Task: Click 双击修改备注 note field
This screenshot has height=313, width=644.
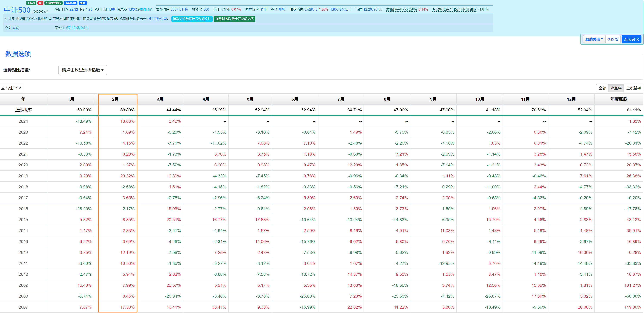Action: point(77,28)
